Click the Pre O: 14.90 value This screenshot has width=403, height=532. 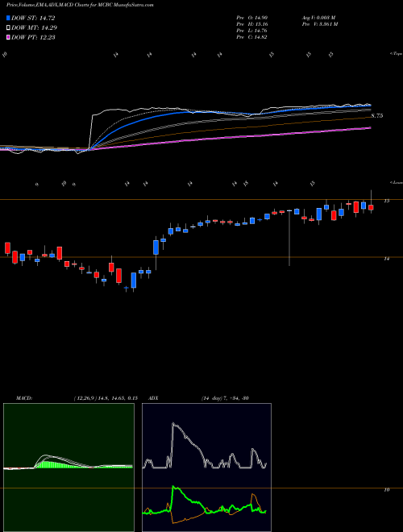coord(252,18)
